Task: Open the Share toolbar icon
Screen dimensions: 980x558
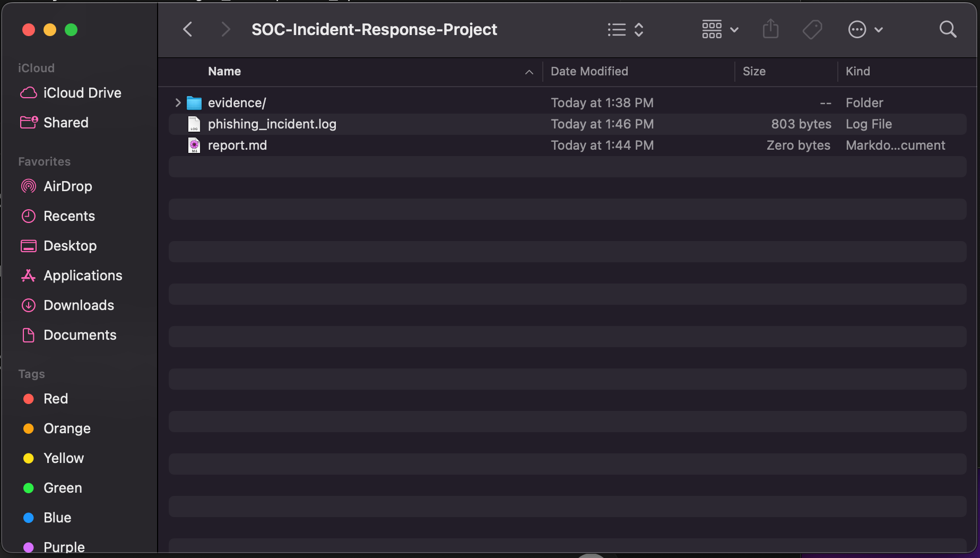Action: point(770,29)
